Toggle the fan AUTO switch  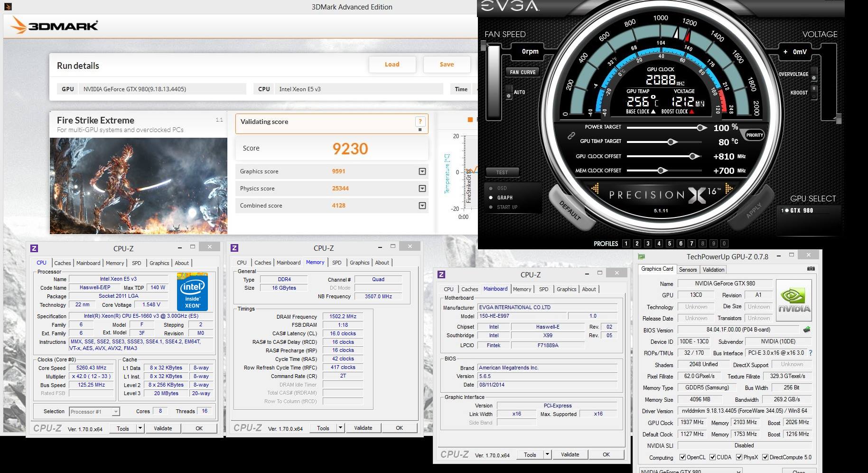[509, 92]
